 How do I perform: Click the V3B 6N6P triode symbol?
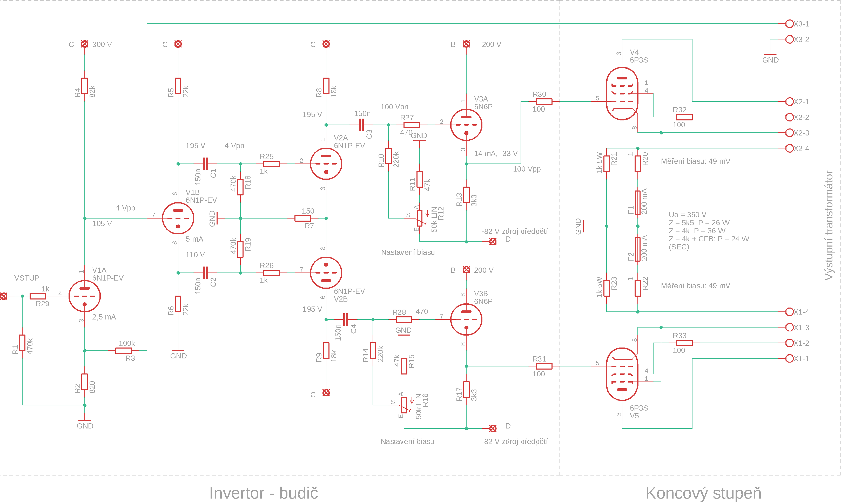coord(466,319)
